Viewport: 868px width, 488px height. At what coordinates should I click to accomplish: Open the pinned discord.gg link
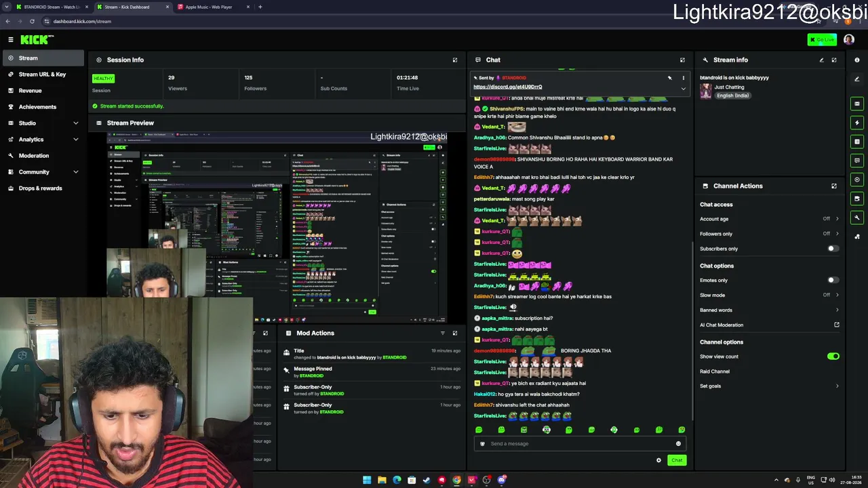pos(508,87)
